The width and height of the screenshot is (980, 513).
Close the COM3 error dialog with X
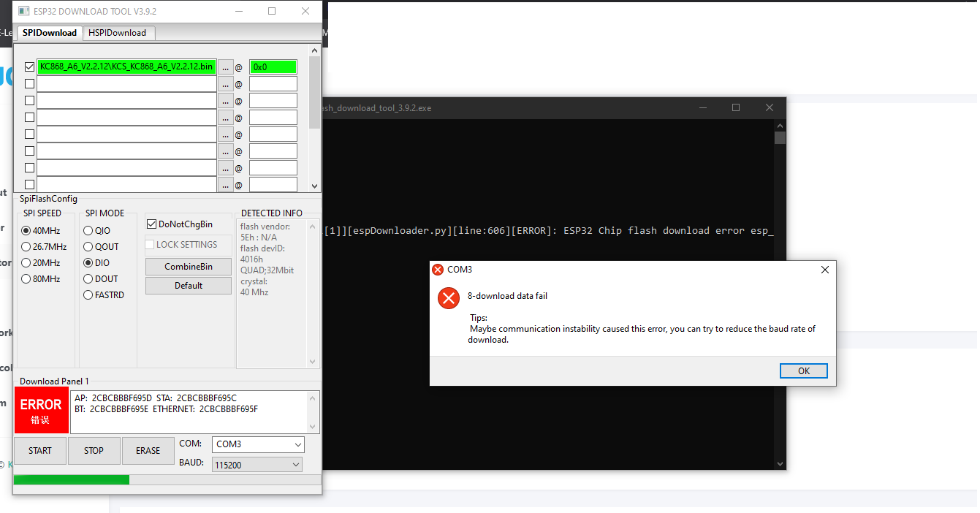824,270
